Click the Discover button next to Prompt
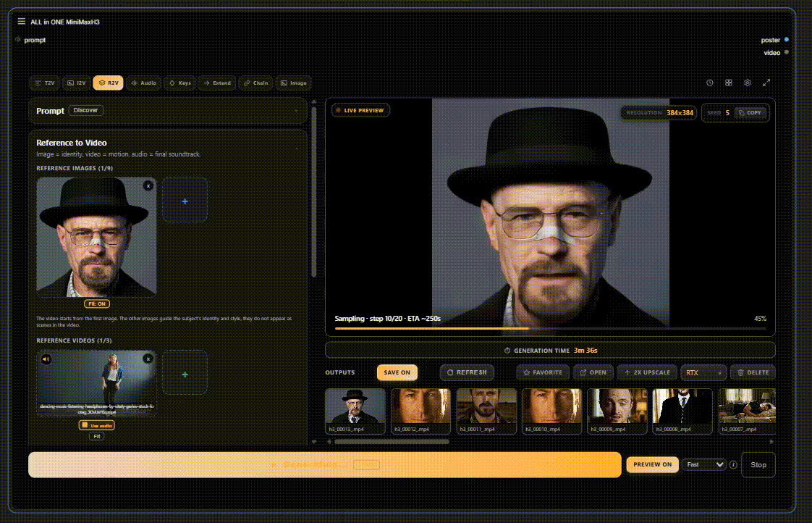812x523 pixels. pos(86,110)
